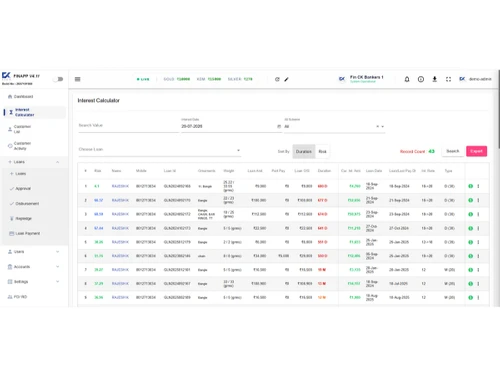Open Customer List in the sidebar
The width and height of the screenshot is (500, 375).
tap(19, 129)
